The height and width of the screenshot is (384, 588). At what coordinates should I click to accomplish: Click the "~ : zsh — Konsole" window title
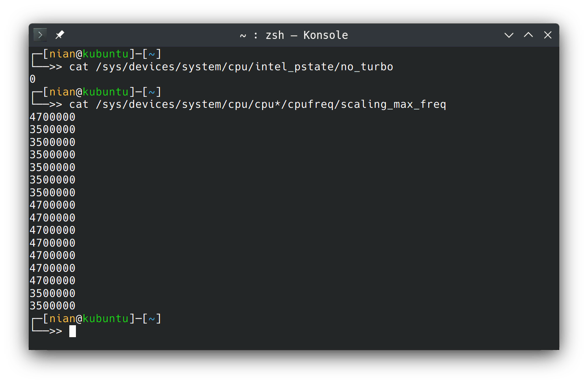(294, 35)
